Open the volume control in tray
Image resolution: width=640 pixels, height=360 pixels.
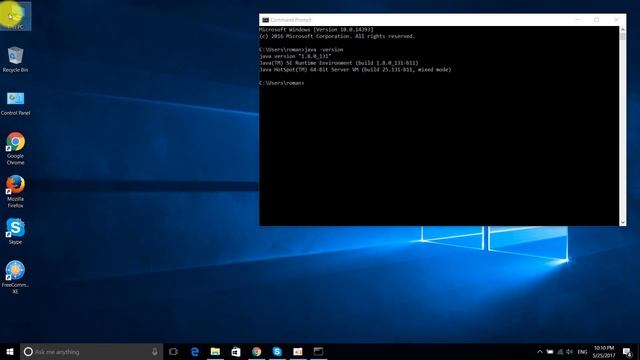pos(570,351)
